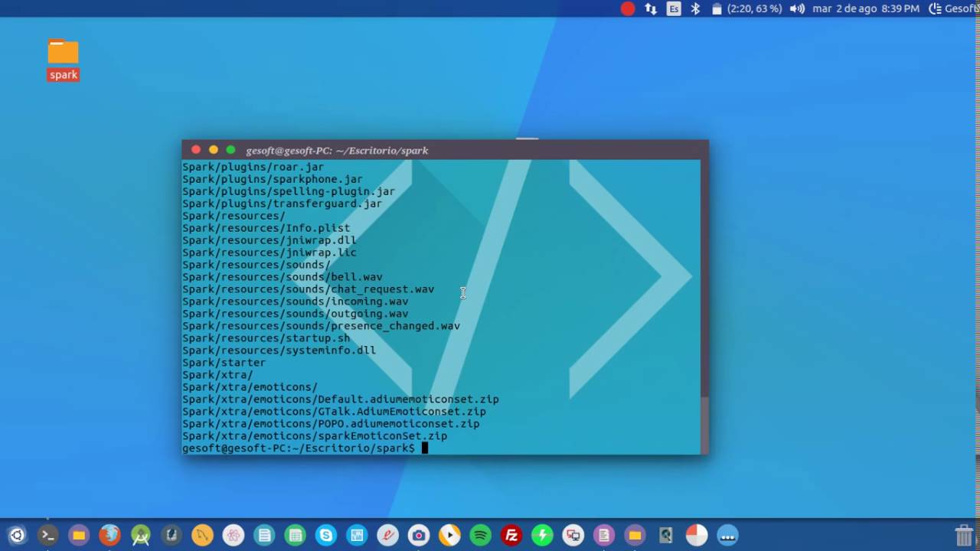Launch Spotify from the dock

[x=480, y=536]
